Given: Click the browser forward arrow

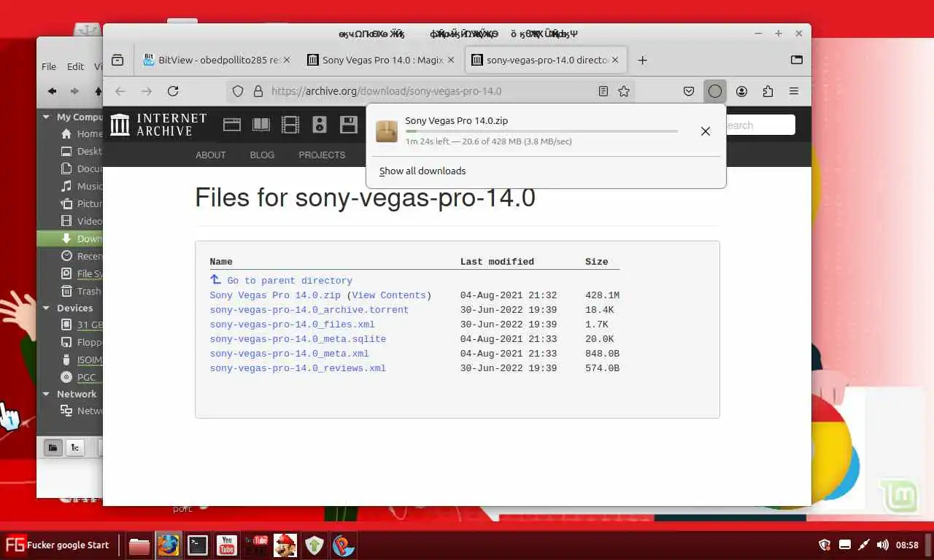Looking at the screenshot, I should pos(147,91).
